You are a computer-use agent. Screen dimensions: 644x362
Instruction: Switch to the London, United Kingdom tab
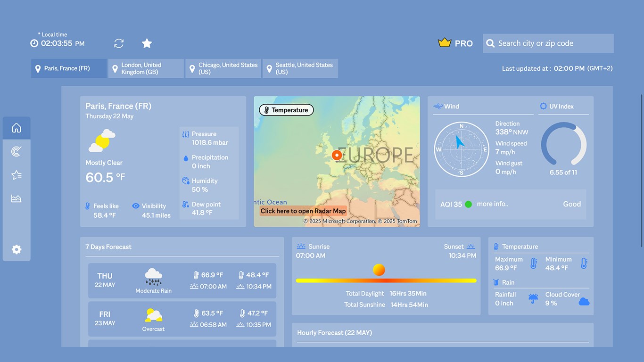(x=146, y=68)
